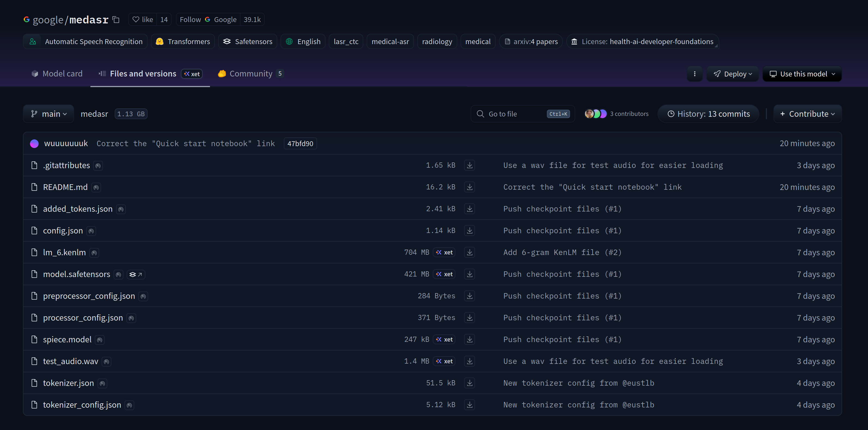Image resolution: width=868 pixels, height=430 pixels.
Task: View History: 13 commits
Action: (x=708, y=114)
